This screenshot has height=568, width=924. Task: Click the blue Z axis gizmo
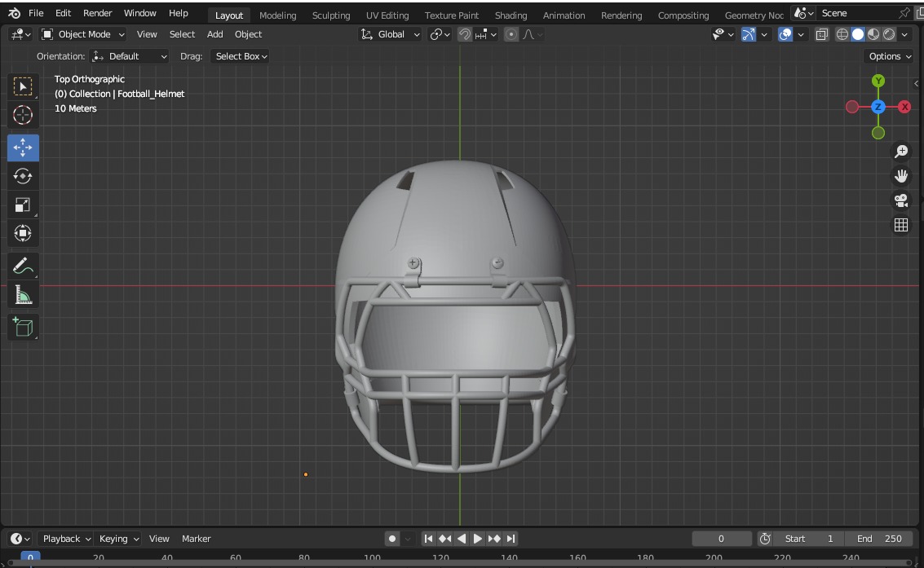878,107
